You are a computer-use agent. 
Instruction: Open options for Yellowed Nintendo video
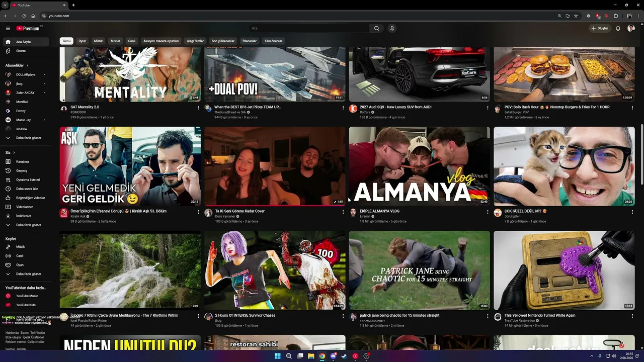(x=632, y=316)
